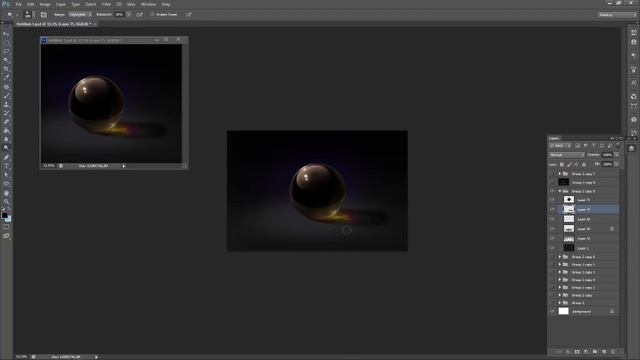The height and width of the screenshot is (360, 640).
Task: Open the Window menu
Action: pyautogui.click(x=149, y=4)
